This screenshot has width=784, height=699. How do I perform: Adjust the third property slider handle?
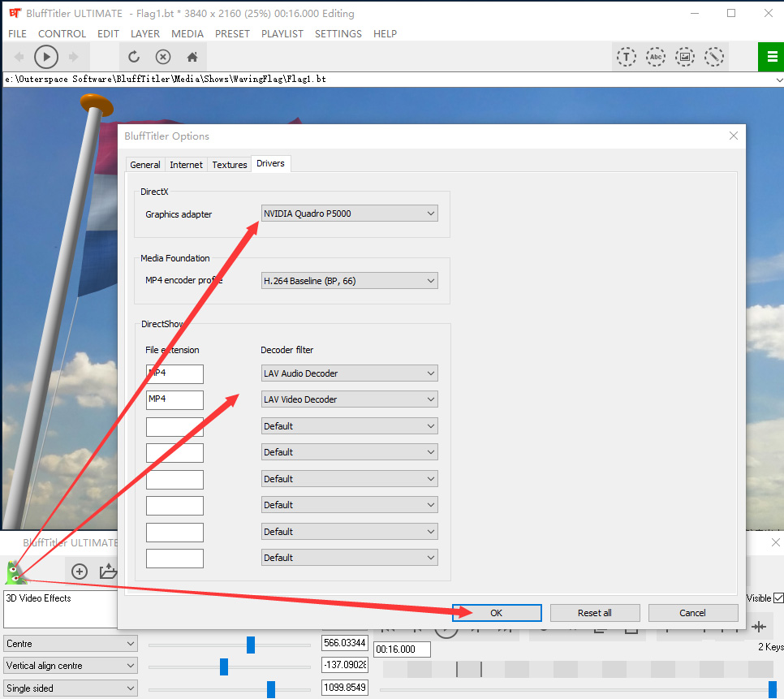tap(271, 689)
